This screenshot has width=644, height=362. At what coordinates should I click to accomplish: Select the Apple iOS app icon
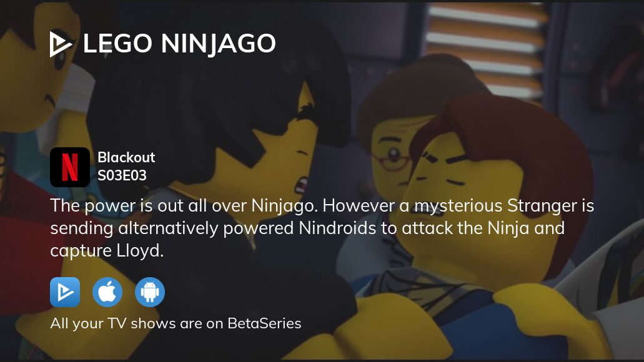[x=107, y=292]
